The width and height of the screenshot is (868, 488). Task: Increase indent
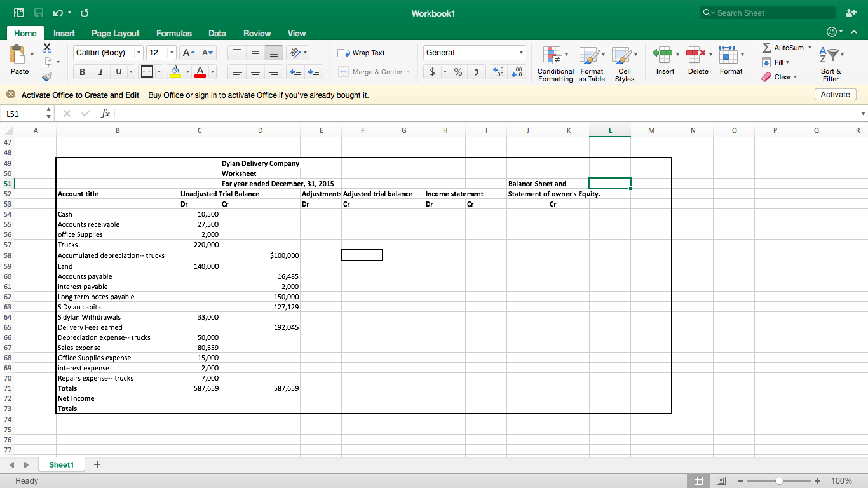click(x=315, y=72)
